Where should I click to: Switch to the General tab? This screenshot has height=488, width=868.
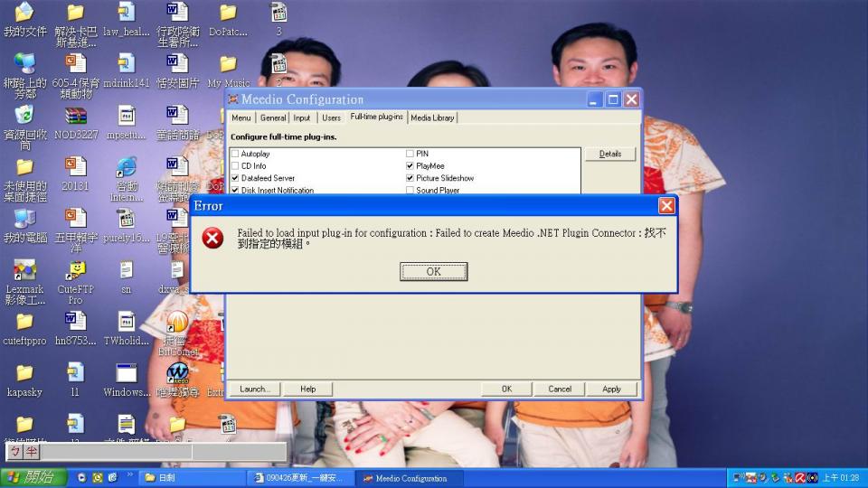[x=273, y=117]
